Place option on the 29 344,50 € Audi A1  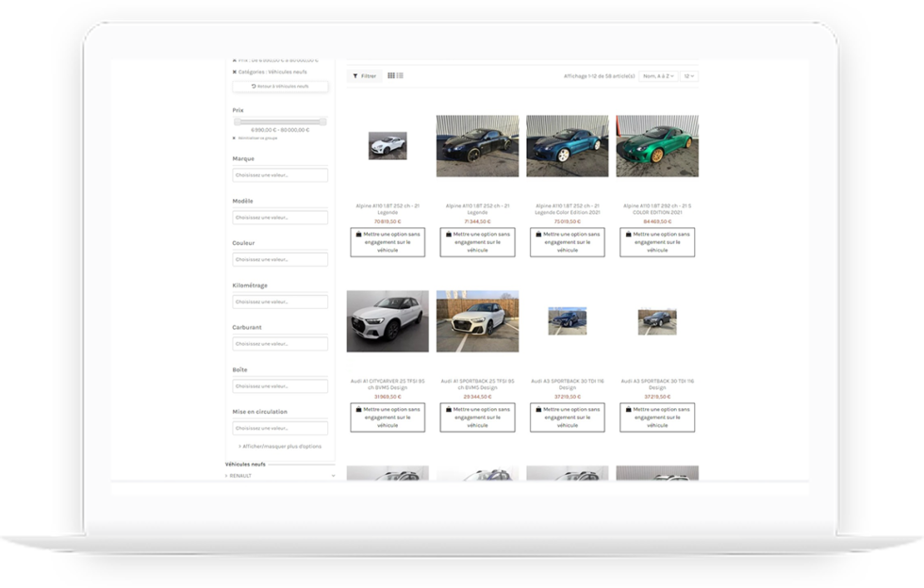pyautogui.click(x=477, y=417)
